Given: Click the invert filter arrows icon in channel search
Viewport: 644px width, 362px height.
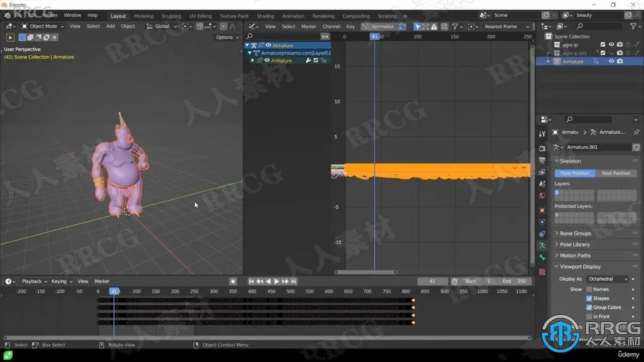Looking at the screenshot, I should 325,37.
